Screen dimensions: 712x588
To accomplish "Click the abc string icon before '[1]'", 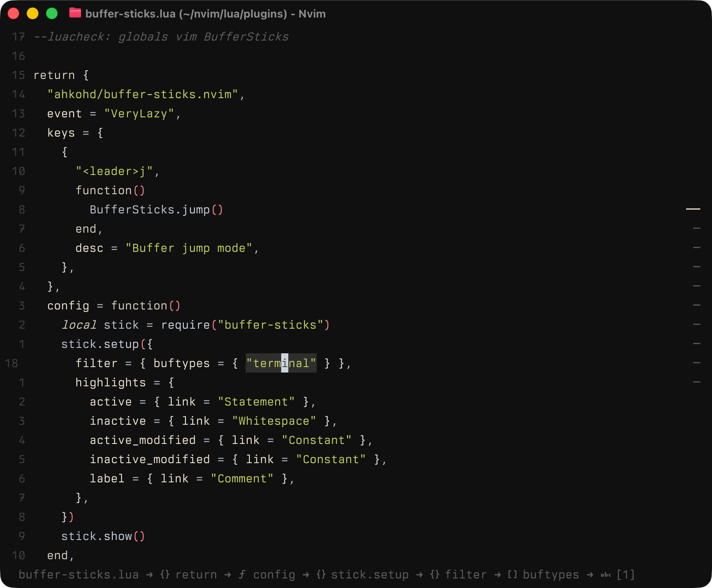I will pyautogui.click(x=605, y=575).
